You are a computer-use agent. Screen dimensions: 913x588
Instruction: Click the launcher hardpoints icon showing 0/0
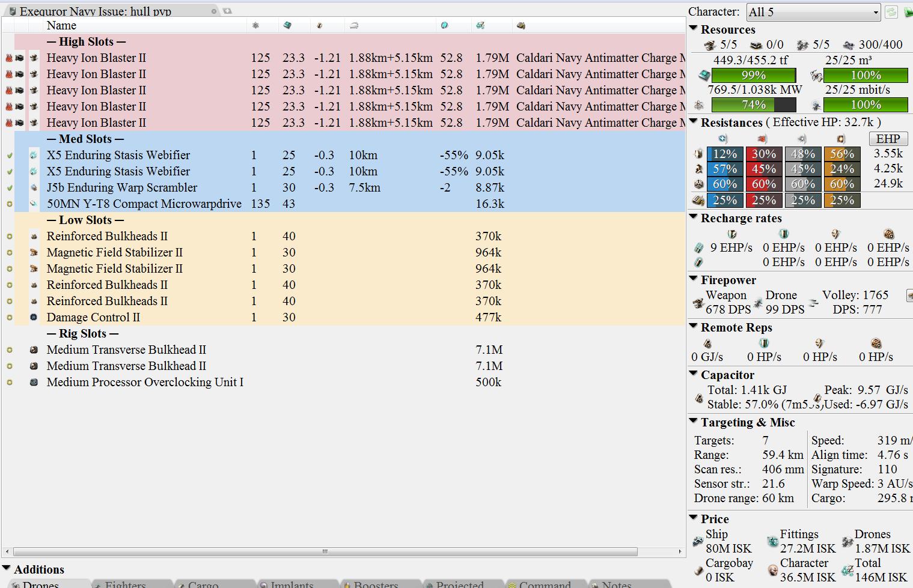[756, 45]
